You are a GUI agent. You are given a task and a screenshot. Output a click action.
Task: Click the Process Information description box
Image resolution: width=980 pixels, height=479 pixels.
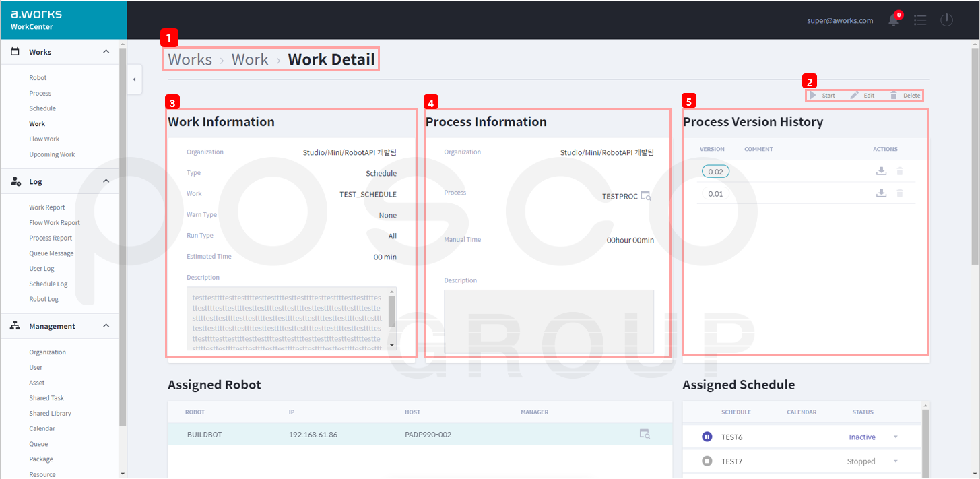tap(549, 321)
